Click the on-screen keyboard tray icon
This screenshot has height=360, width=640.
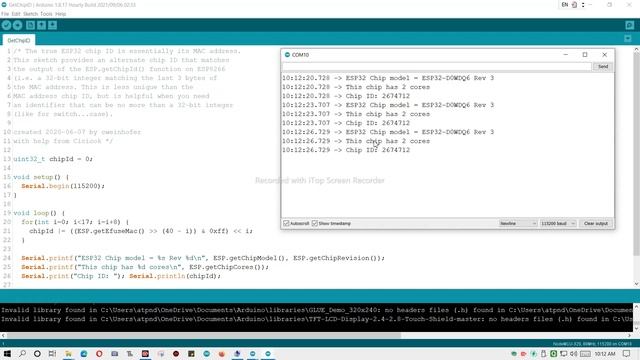[585, 353]
